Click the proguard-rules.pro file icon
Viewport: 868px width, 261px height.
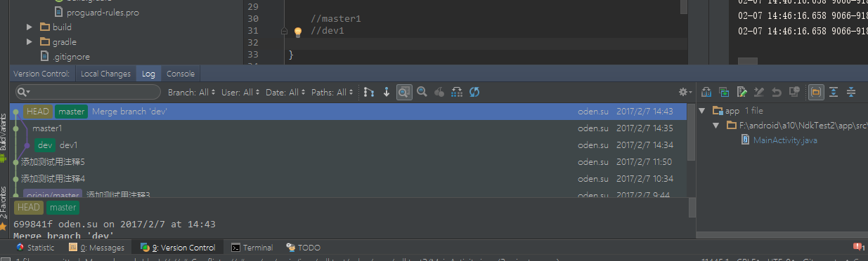(59, 12)
